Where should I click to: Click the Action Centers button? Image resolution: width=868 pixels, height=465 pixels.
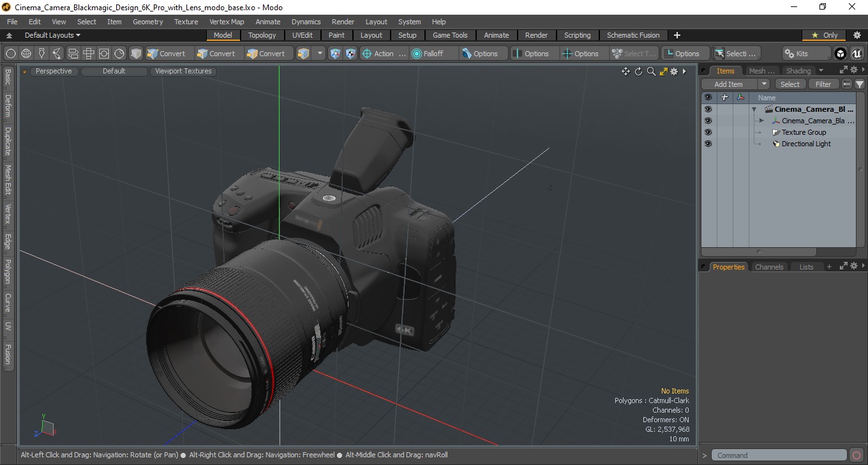[x=384, y=54]
